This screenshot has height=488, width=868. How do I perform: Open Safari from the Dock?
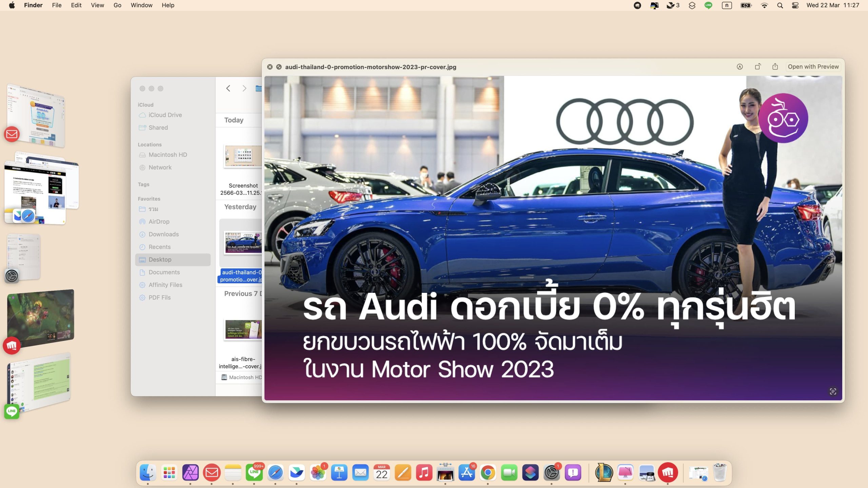pyautogui.click(x=275, y=473)
